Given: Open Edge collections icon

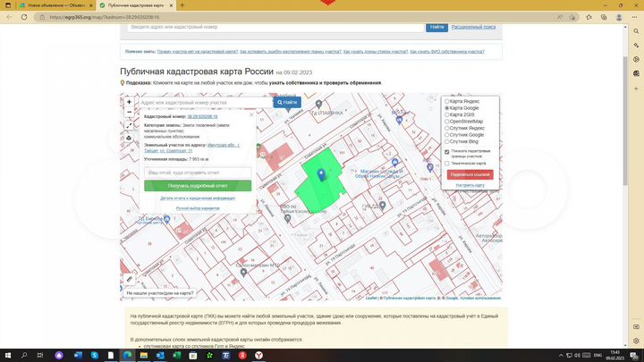Looking at the screenshot, I should pyautogui.click(x=604, y=17).
